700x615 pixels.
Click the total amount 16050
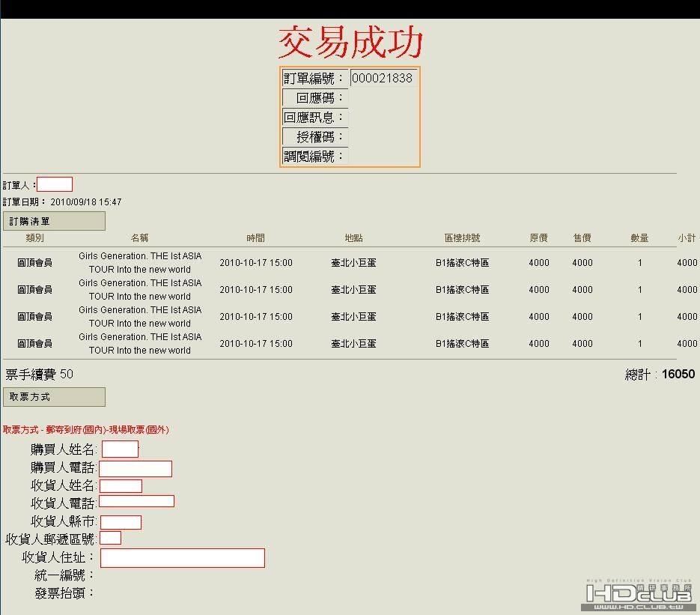point(678,375)
